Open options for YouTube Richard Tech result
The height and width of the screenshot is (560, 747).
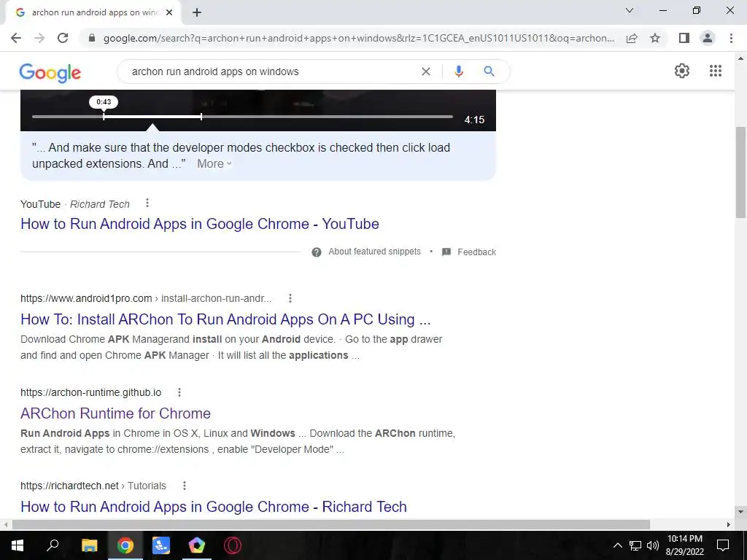pos(147,203)
